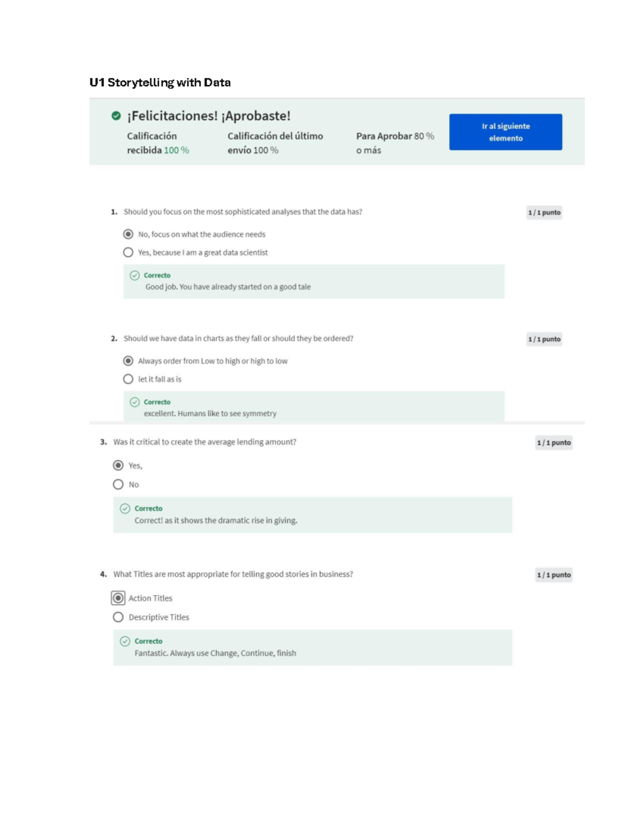Viewport: 644px width, 834px height.
Task: Click the Correcto check icon under question 2
Action: point(135,402)
